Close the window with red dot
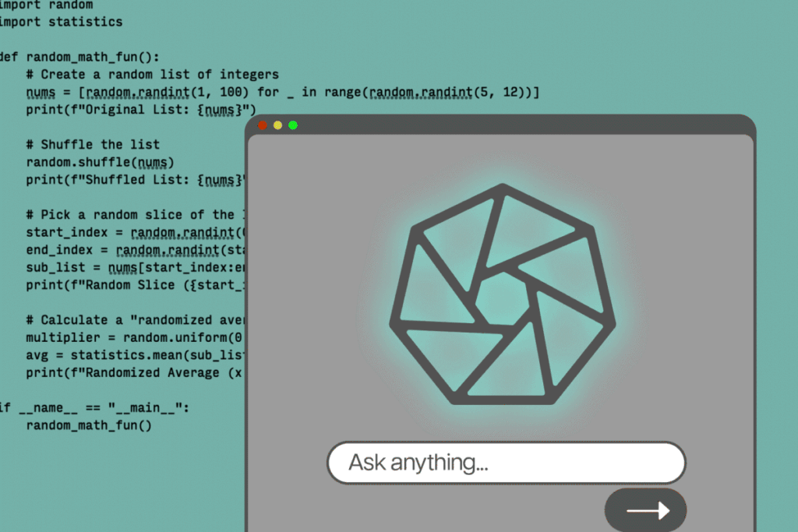 (263, 125)
